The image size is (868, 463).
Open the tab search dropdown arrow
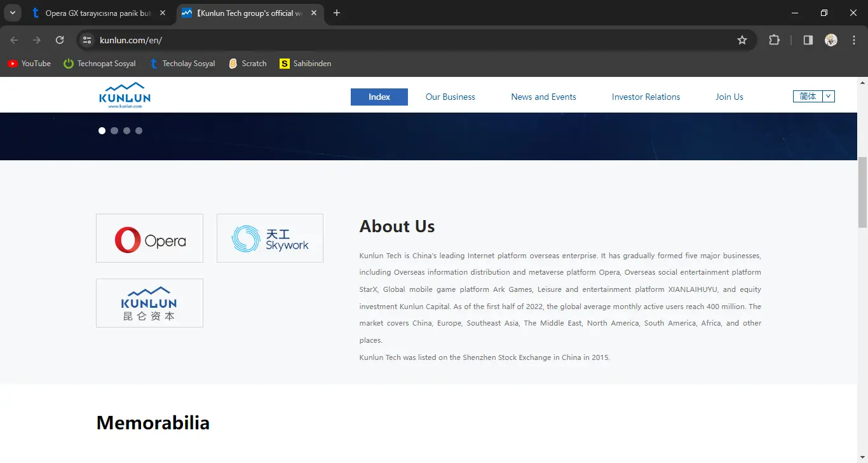coord(12,13)
